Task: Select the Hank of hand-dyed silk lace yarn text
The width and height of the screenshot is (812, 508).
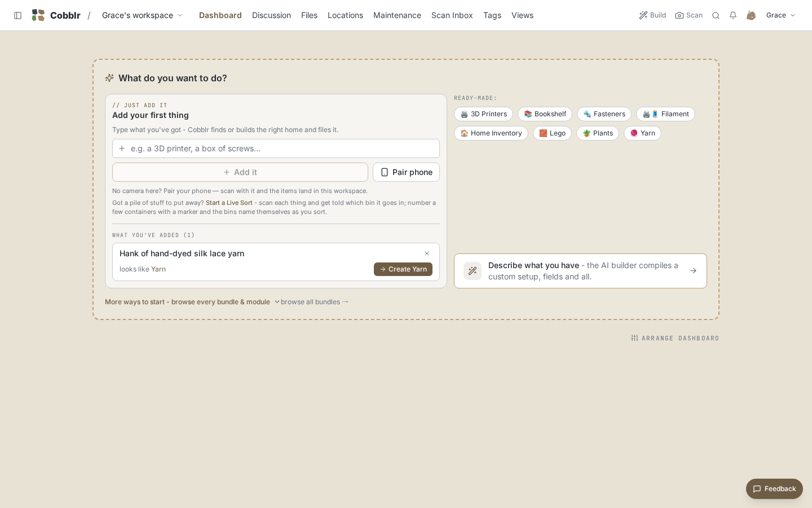Action: pos(182,253)
